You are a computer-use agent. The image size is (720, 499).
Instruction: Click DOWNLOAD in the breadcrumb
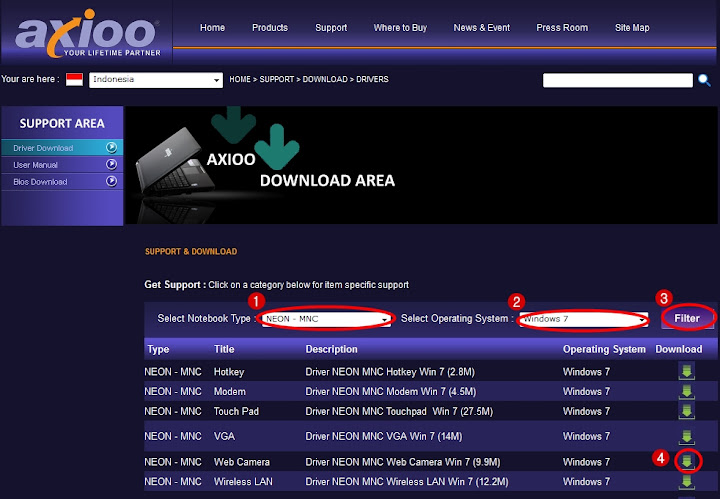[x=325, y=79]
